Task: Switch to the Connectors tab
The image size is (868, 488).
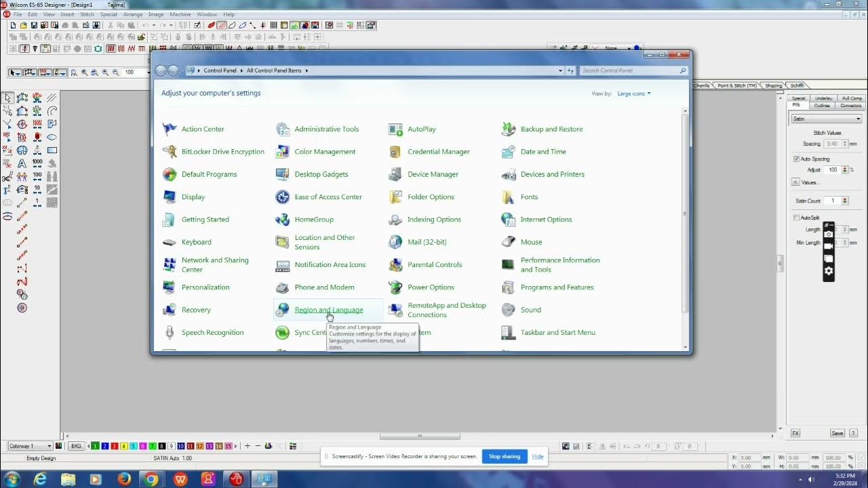Action: coord(850,106)
